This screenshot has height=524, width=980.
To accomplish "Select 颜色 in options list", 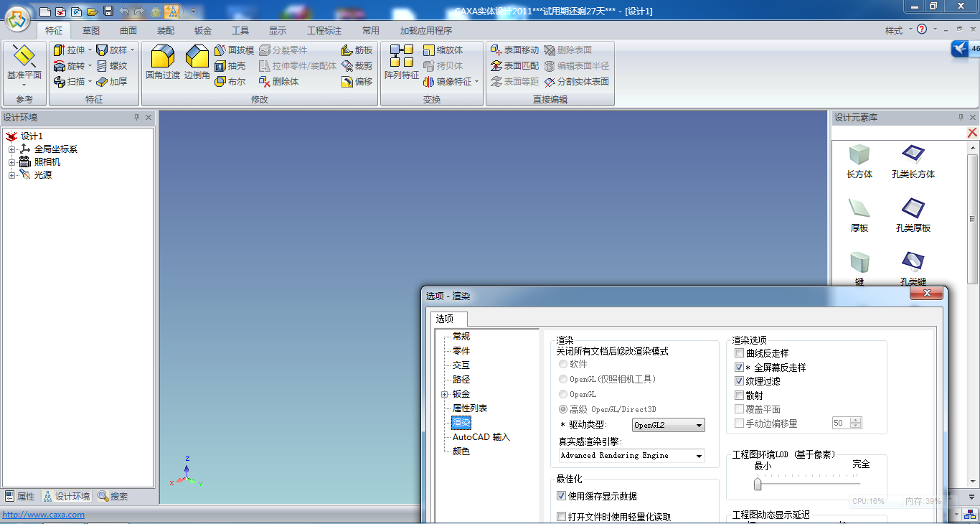I will [x=461, y=452].
